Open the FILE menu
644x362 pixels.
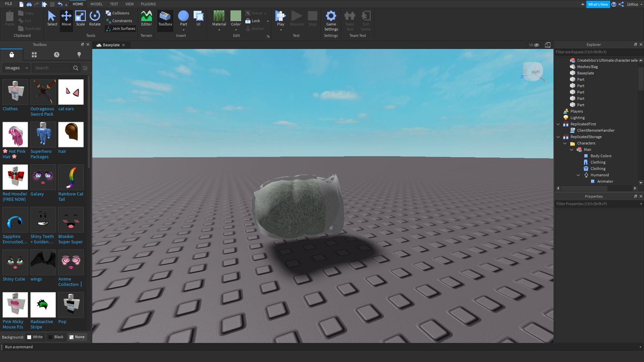(8, 4)
